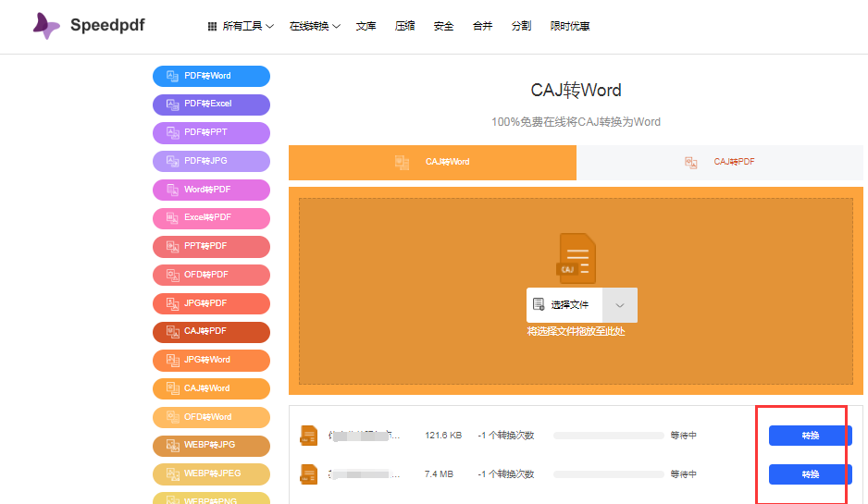
Task: Click the Speedpdf logo icon
Action: click(x=46, y=26)
